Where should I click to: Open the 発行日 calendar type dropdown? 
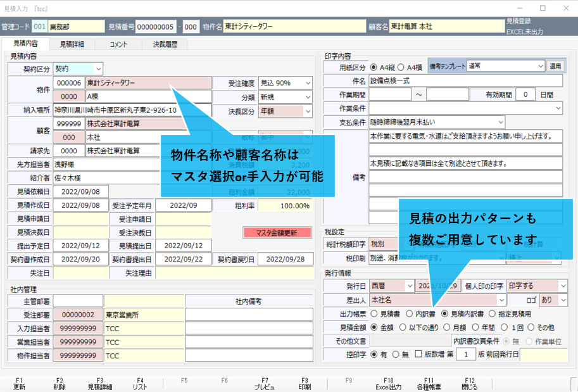pos(410,286)
